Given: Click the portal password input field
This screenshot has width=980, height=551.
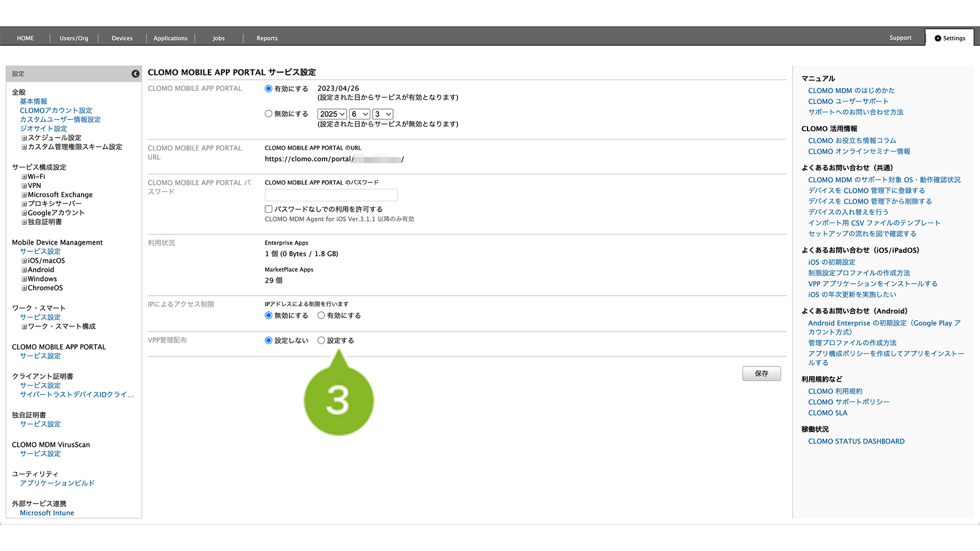Looking at the screenshot, I should point(331,195).
